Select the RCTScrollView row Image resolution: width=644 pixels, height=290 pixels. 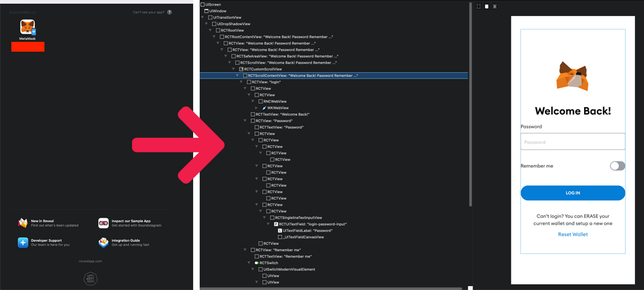(x=289, y=63)
